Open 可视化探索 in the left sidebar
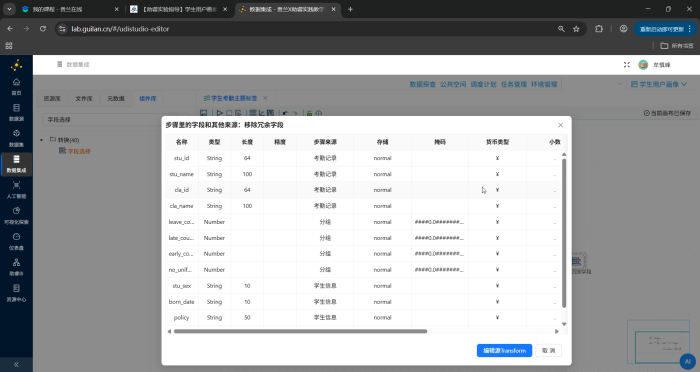Screen dimensions: 700x372 click(16, 215)
